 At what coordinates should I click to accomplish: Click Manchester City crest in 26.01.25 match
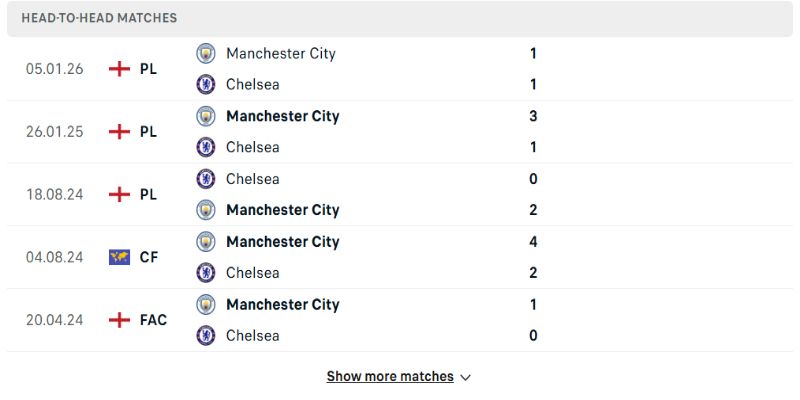click(x=206, y=116)
